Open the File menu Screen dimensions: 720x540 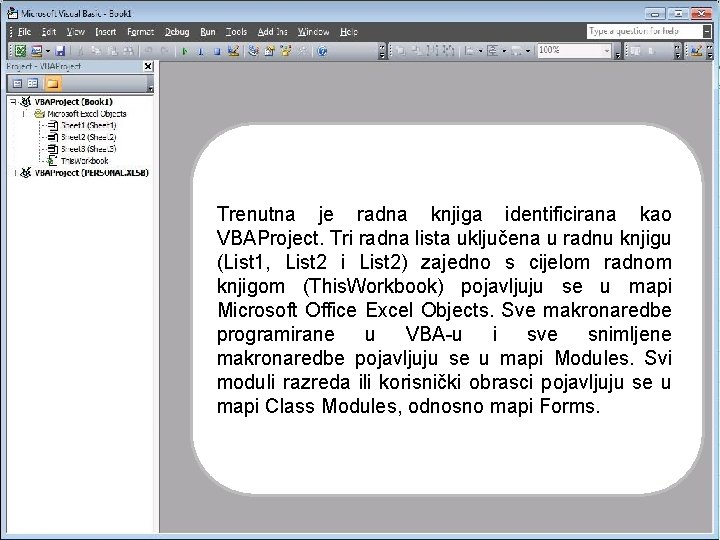(x=24, y=32)
